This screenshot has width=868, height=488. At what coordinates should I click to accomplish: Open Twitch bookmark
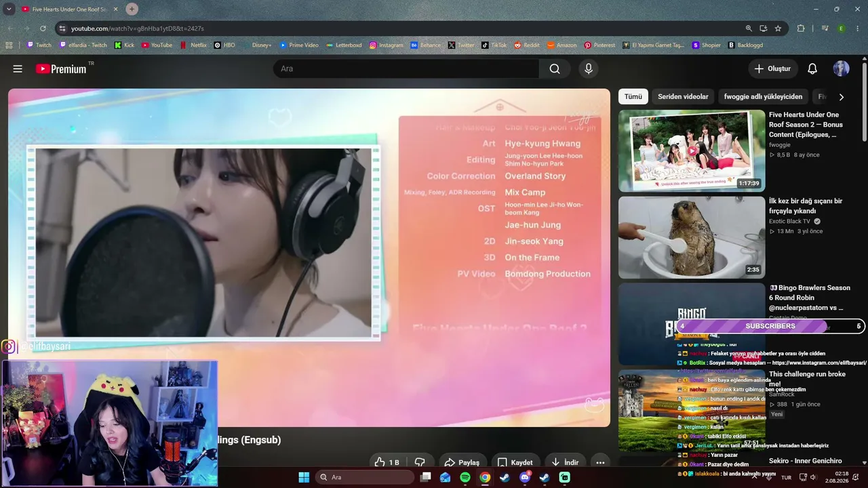click(39, 45)
